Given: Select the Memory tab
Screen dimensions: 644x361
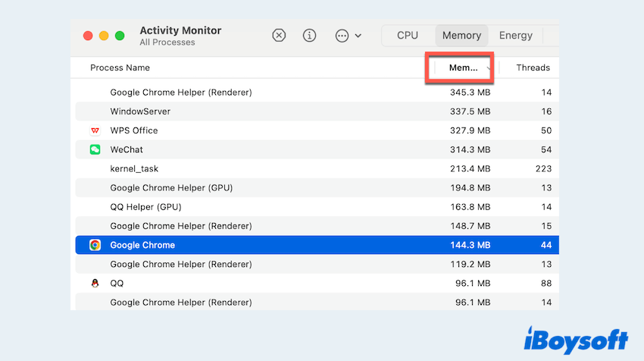Looking at the screenshot, I should point(461,36).
